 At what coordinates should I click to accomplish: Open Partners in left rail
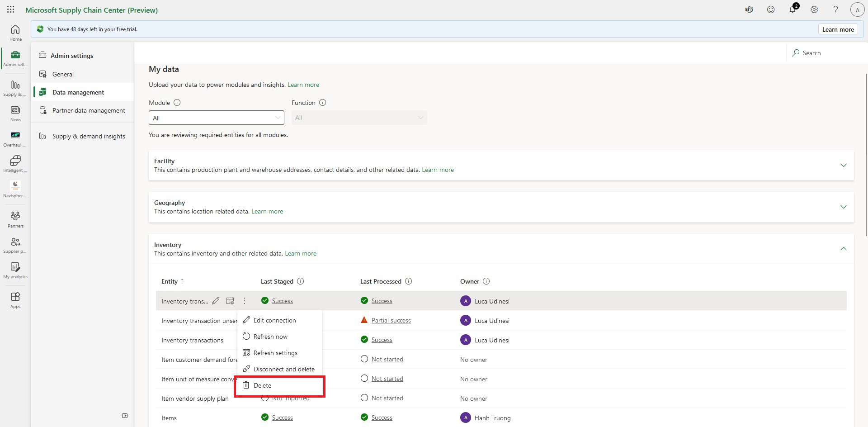pos(15,219)
